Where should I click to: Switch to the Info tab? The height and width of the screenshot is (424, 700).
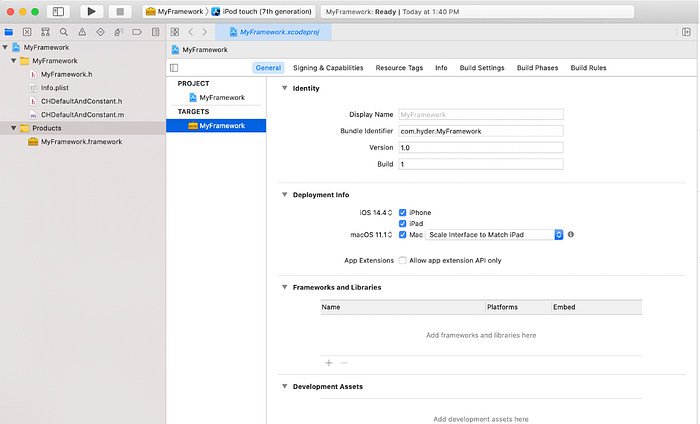tap(441, 68)
